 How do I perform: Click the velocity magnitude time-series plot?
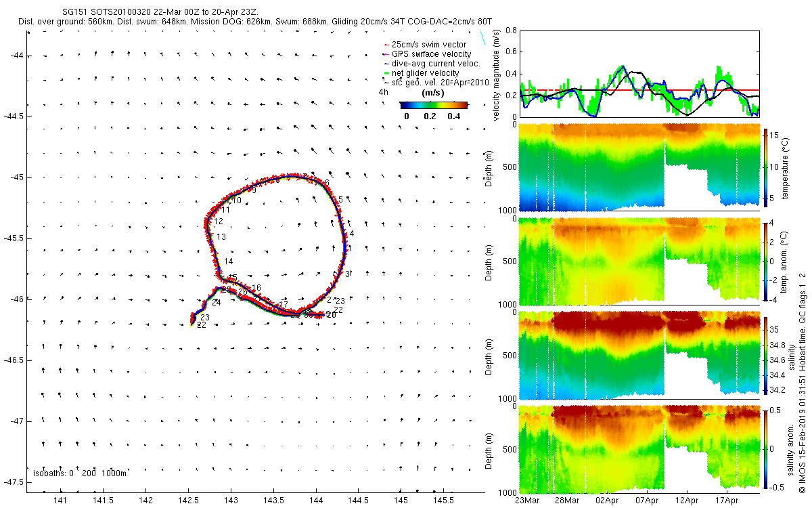[639, 73]
